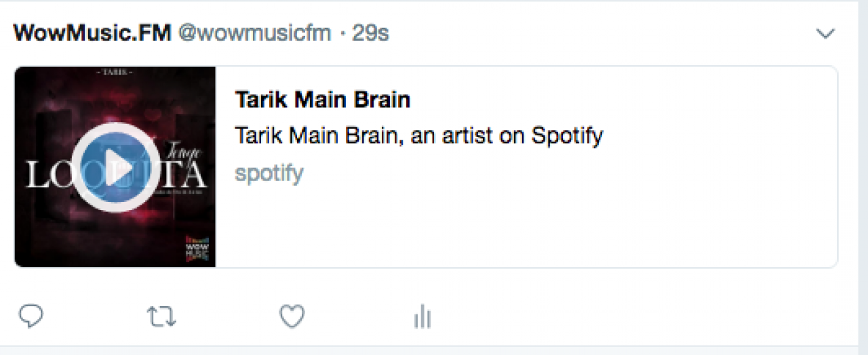This screenshot has height=355, width=868.
Task: Click the WOW Music logo on the cover
Action: 196,248
